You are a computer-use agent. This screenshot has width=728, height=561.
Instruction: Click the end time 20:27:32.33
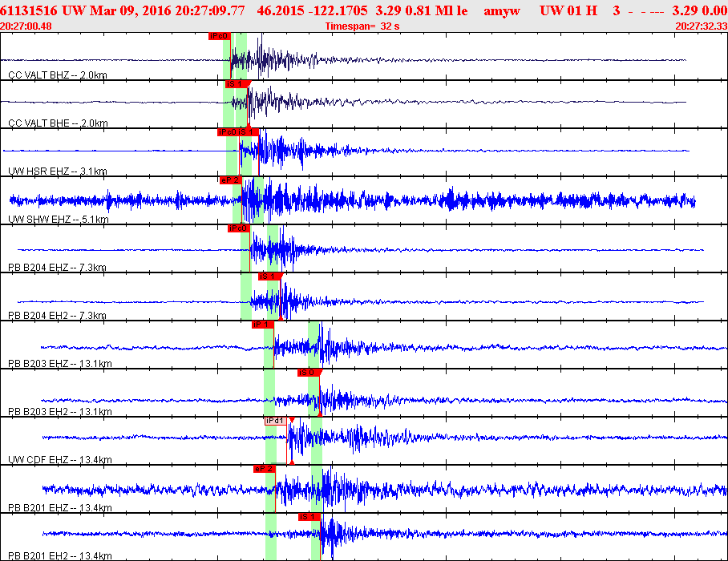tap(701, 26)
